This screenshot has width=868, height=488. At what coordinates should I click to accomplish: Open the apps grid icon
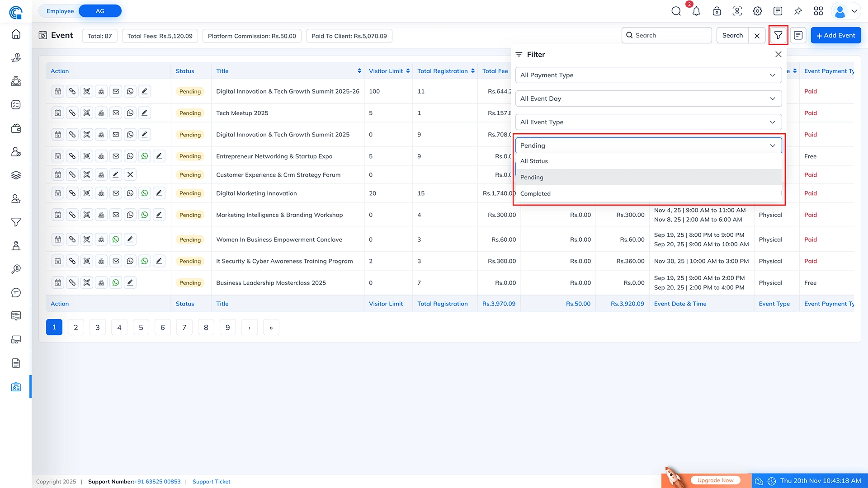[818, 11]
